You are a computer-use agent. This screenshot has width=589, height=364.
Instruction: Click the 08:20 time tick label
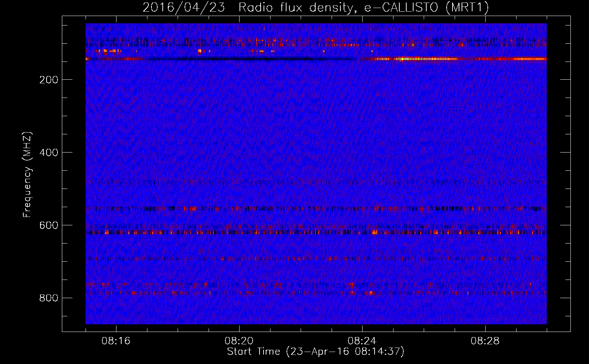coord(239,341)
